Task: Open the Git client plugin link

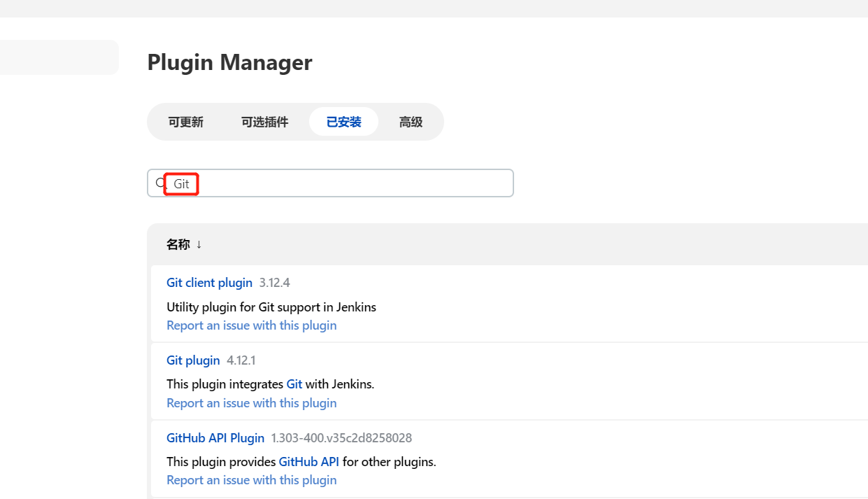Action: point(209,283)
